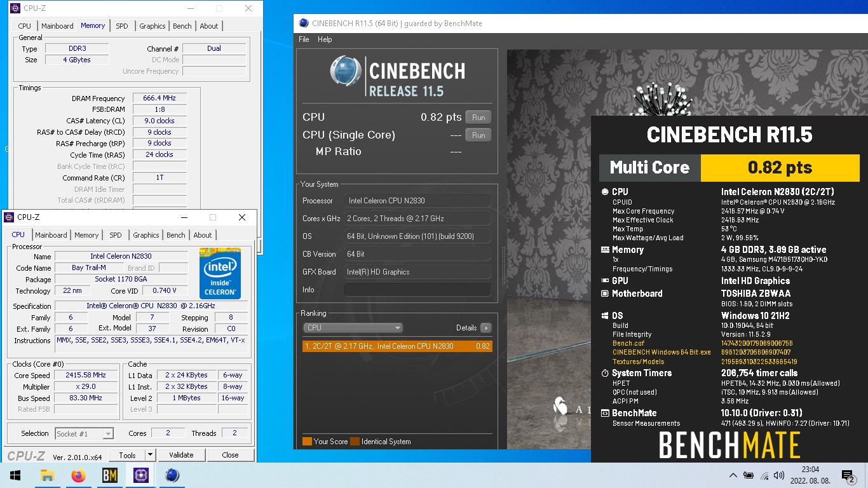Open the notification center icon

coord(848,475)
